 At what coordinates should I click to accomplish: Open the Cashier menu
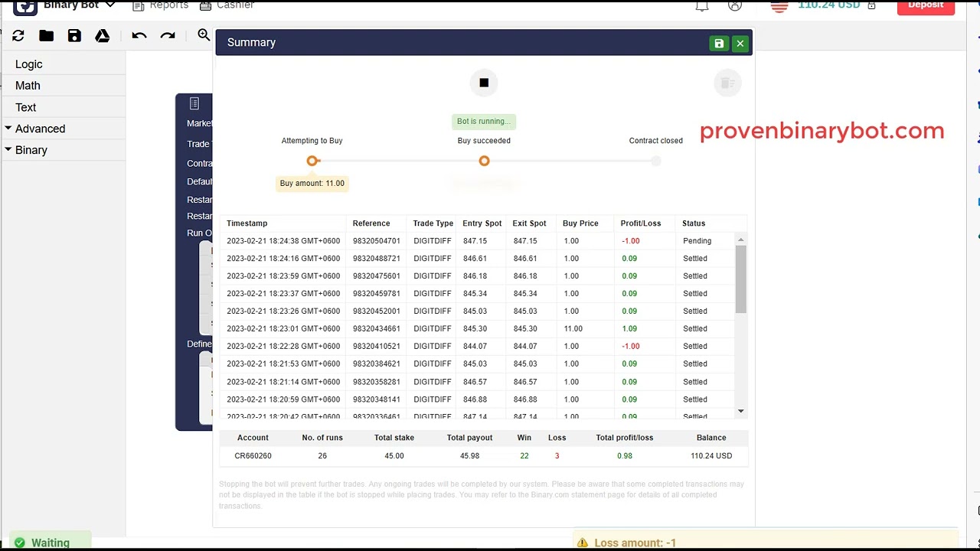[x=227, y=5]
